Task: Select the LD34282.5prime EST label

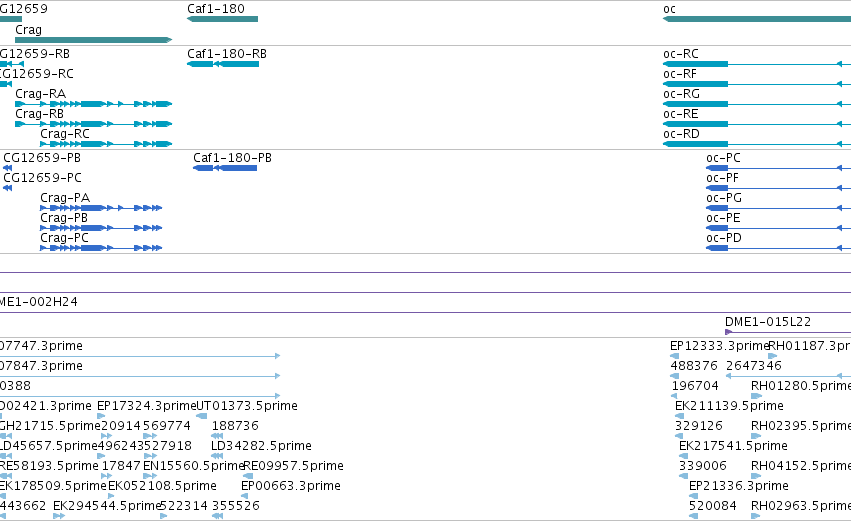Action: click(x=261, y=446)
